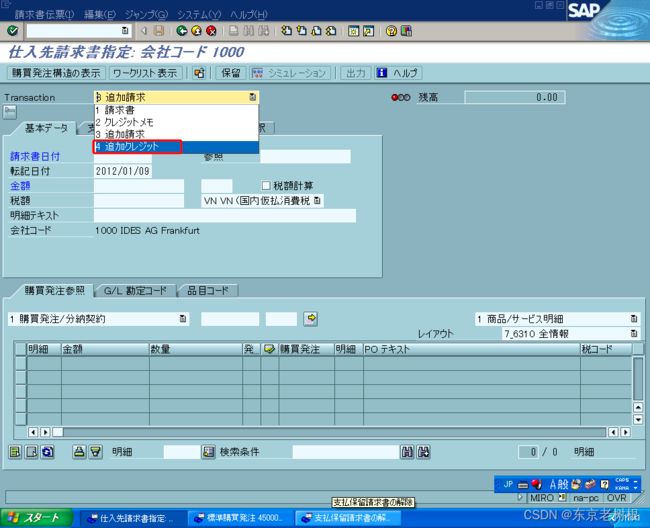
Task: Click the small vendor icon under Transaction
Action: pos(10,112)
